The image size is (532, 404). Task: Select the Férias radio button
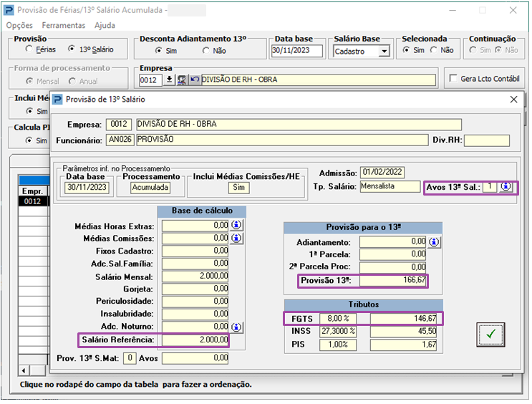pyautogui.click(x=29, y=49)
